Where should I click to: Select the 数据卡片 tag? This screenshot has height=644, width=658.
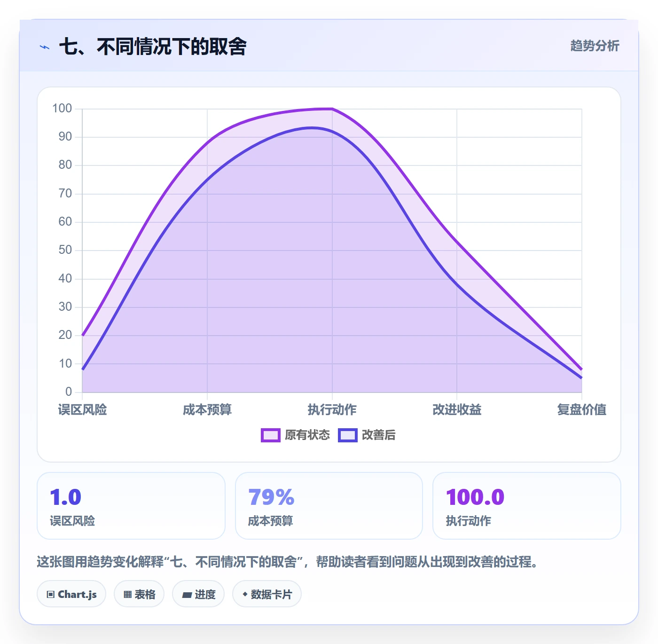coord(267,594)
